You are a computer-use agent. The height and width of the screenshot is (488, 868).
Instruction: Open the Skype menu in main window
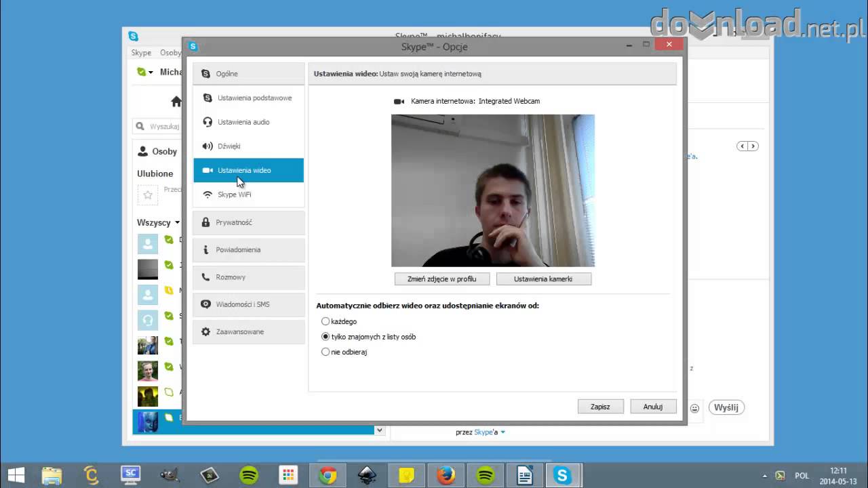141,53
